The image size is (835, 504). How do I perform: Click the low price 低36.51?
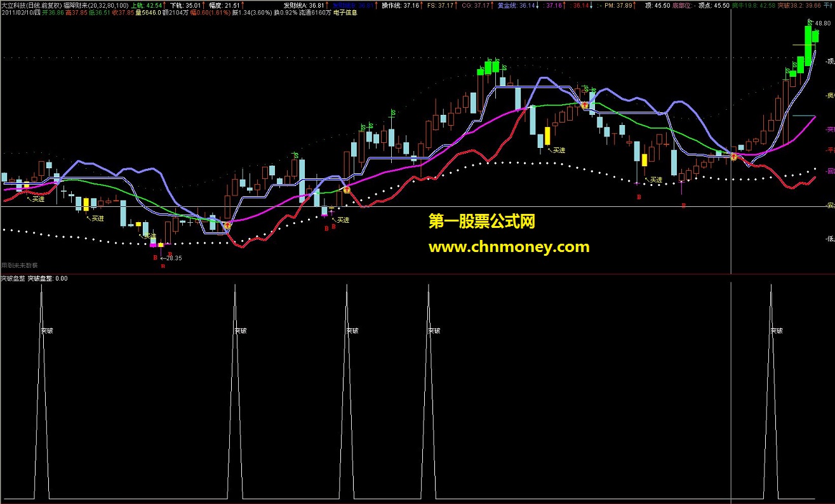[100, 13]
